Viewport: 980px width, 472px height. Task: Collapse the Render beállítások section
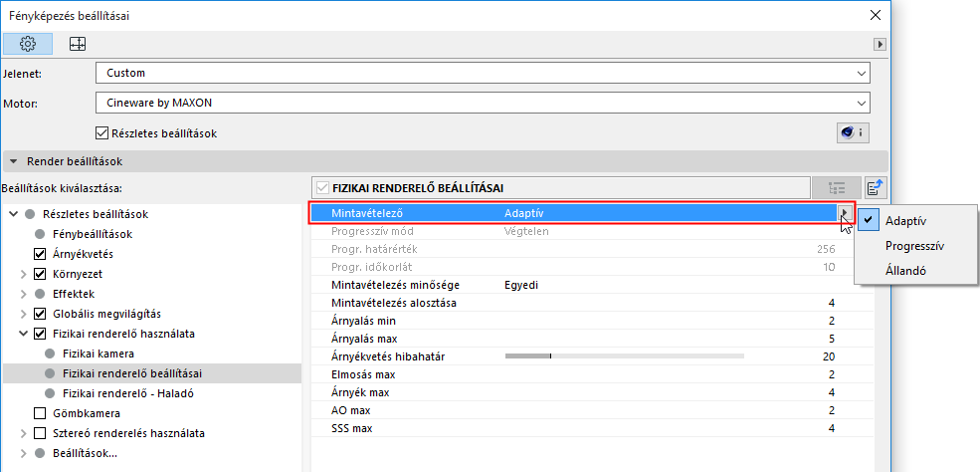13,161
